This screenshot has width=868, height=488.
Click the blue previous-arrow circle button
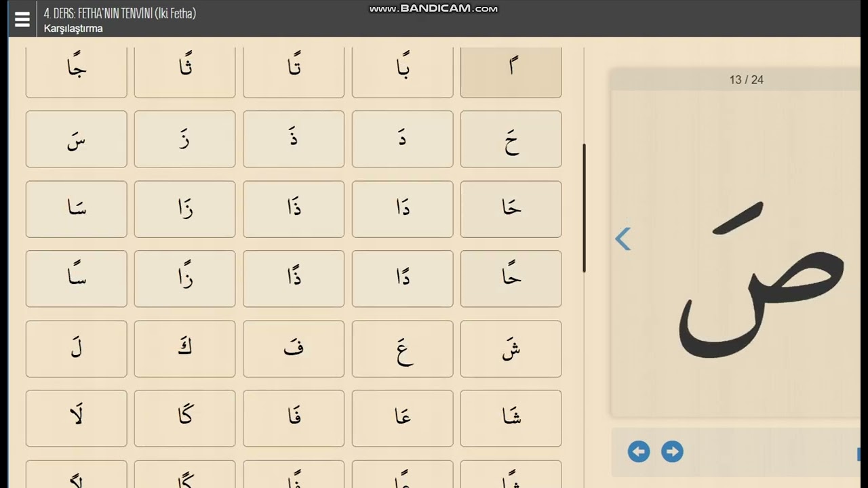(x=639, y=451)
